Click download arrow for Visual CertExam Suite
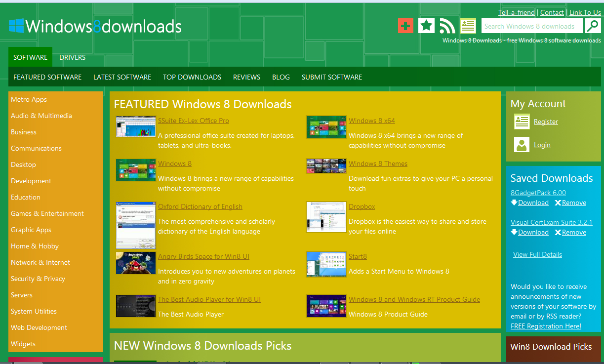The height and width of the screenshot is (364, 604). click(x=514, y=232)
